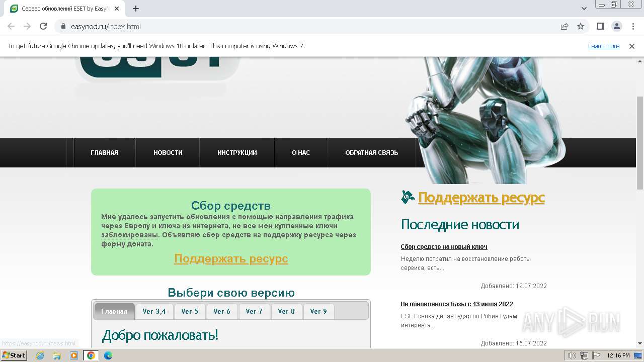
Task: Open the НОВОСТИ navigation item
Action: point(168,152)
